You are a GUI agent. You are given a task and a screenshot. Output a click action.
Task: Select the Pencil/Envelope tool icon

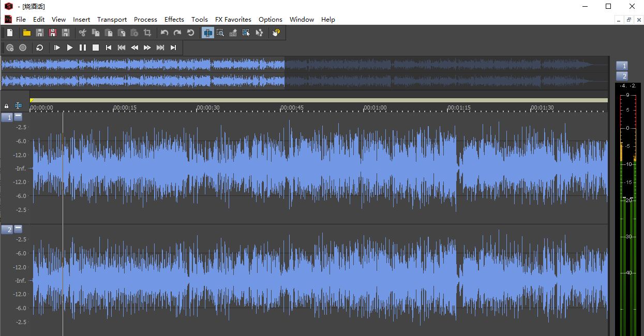tap(233, 33)
